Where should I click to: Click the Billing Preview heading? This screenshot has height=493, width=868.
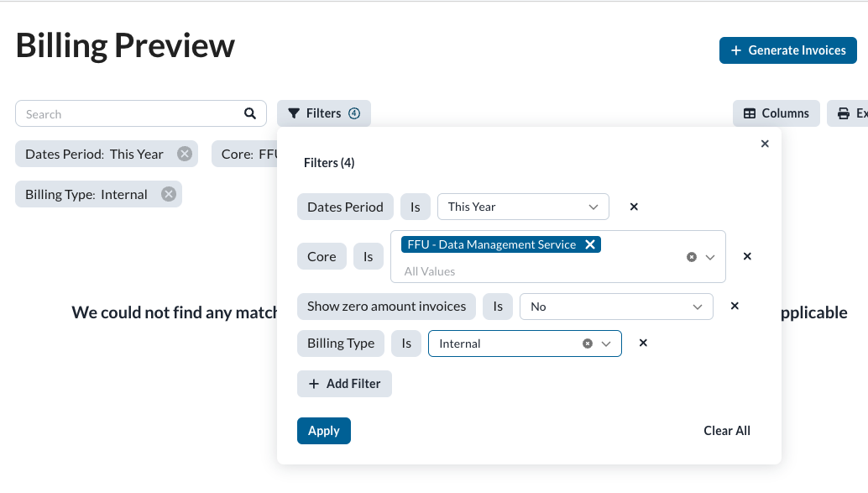pos(125,45)
